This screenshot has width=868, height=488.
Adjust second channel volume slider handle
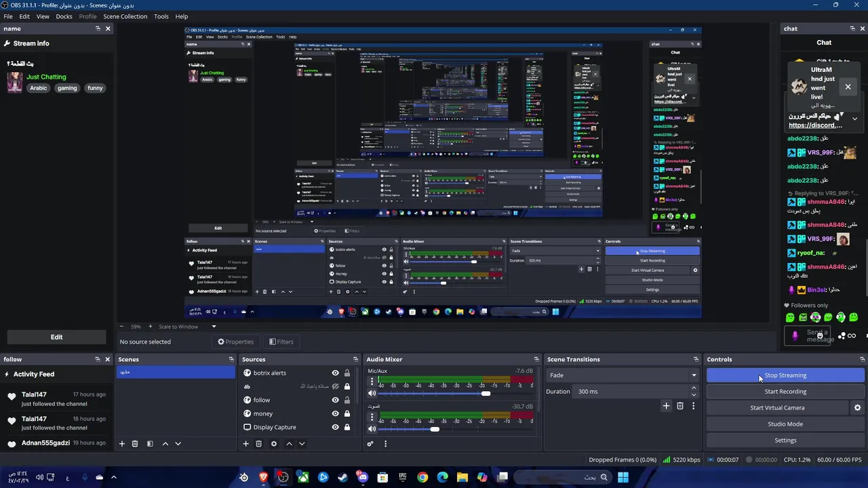point(435,428)
